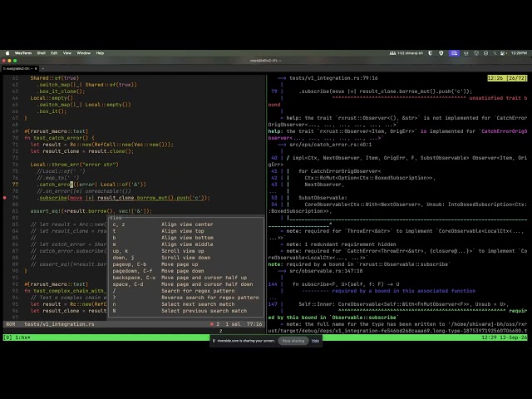Screen dimensions: 532x399
Task: Click the 'Select previous search match' entry
Action: pos(204,311)
